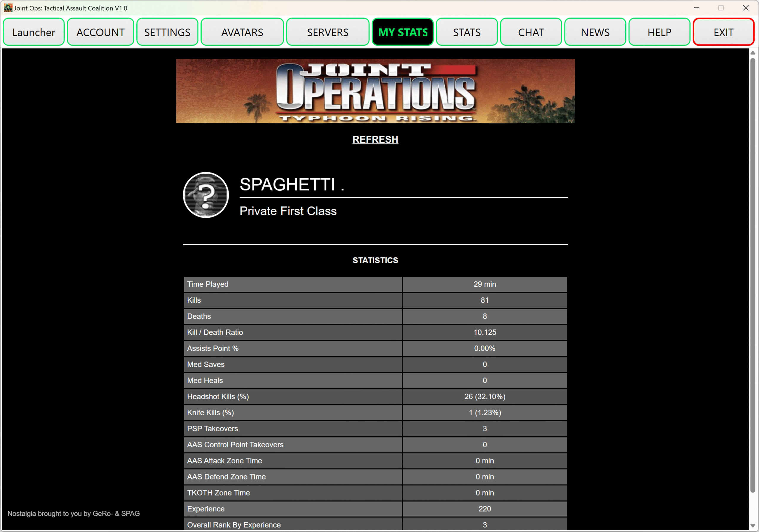The image size is (759, 532).
Task: Select the MY STATS tab
Action: (x=403, y=32)
